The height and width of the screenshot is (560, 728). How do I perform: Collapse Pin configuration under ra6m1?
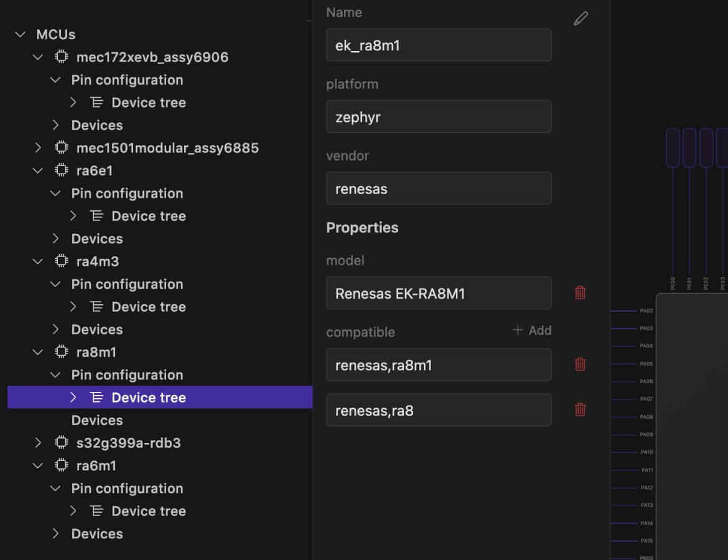(55, 488)
